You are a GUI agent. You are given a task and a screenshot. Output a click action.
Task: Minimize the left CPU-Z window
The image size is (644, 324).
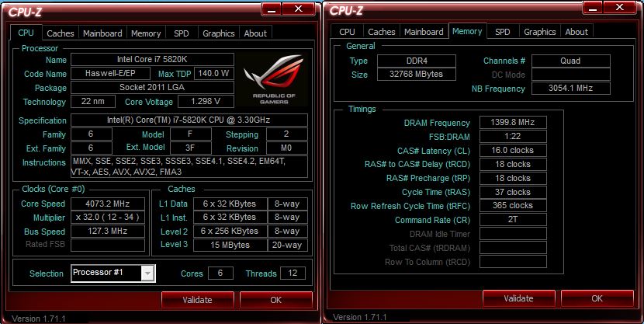click(x=271, y=9)
